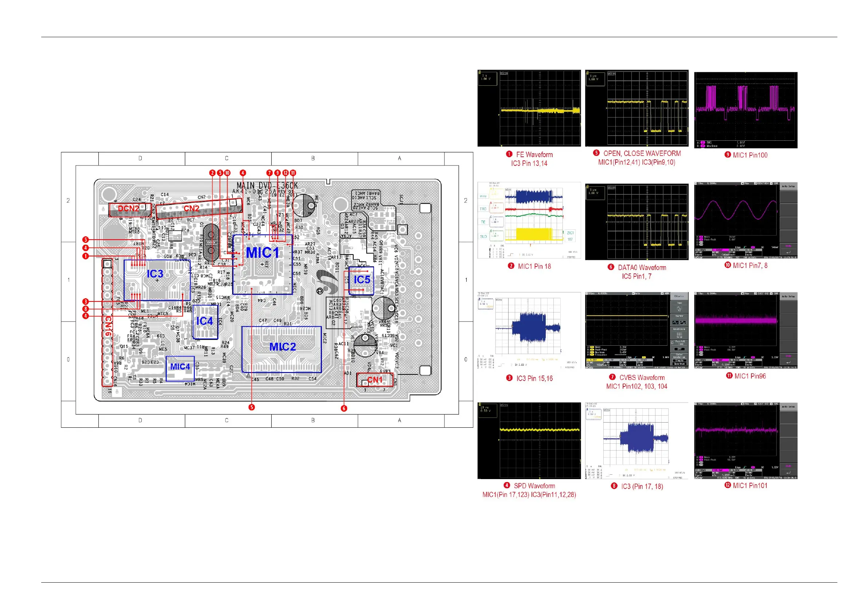The height and width of the screenshot is (614, 868).
Task: Click the IC3 (Pin 17, 18) blue waveform image
Action: [637, 440]
